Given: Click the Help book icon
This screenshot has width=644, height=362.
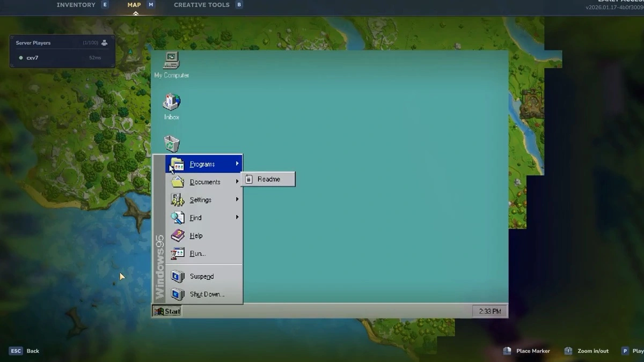Looking at the screenshot, I should [x=178, y=235].
